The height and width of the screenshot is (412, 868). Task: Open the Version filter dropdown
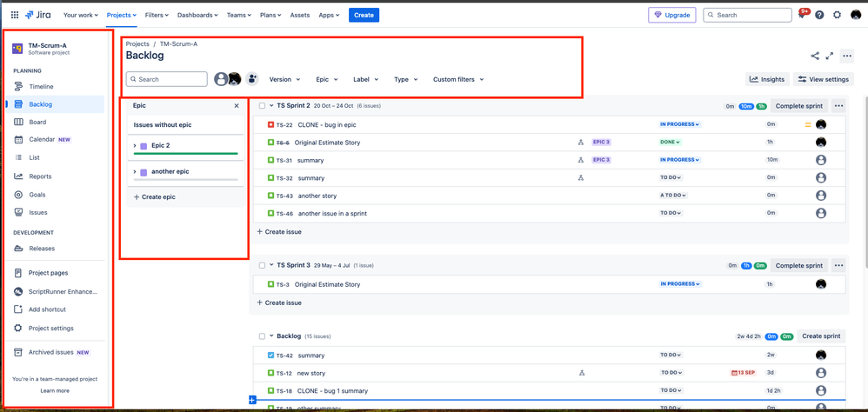tap(285, 79)
